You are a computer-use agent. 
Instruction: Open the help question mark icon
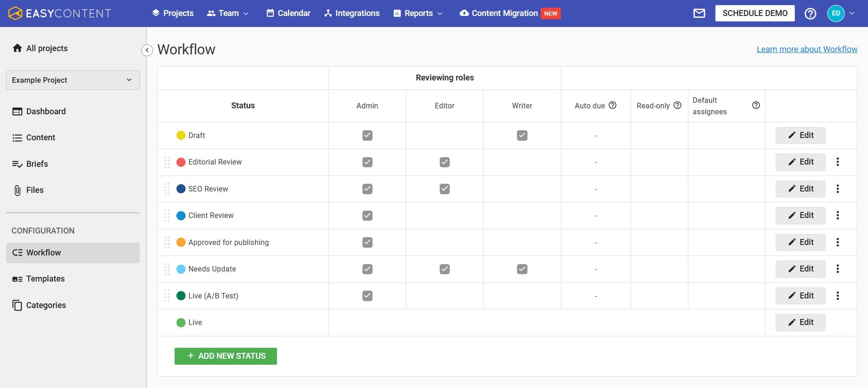click(x=810, y=13)
